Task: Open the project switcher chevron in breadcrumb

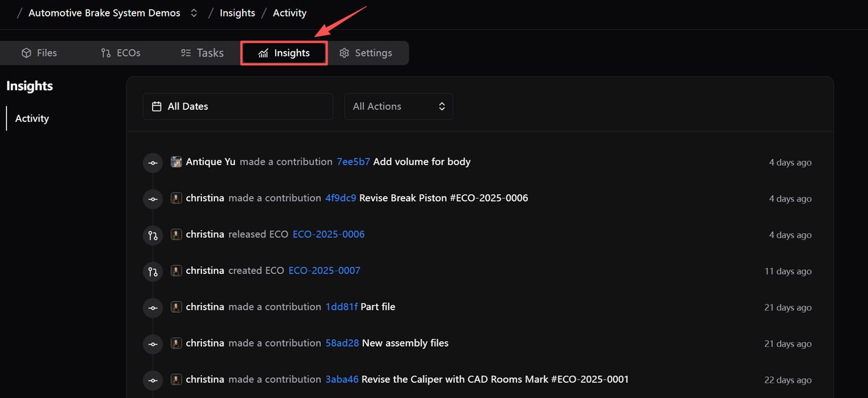Action: click(194, 13)
